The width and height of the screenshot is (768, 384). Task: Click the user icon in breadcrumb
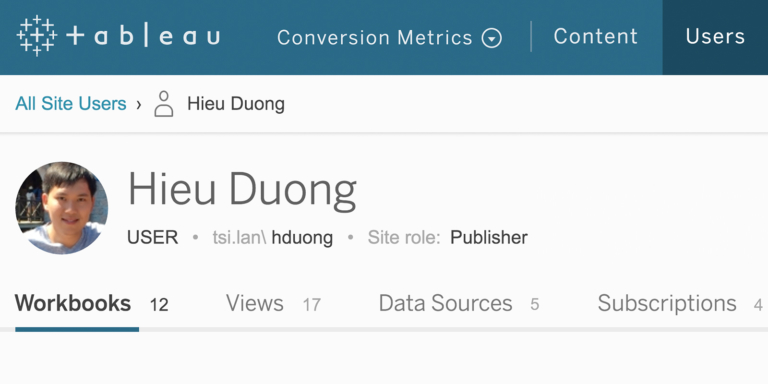pos(164,104)
